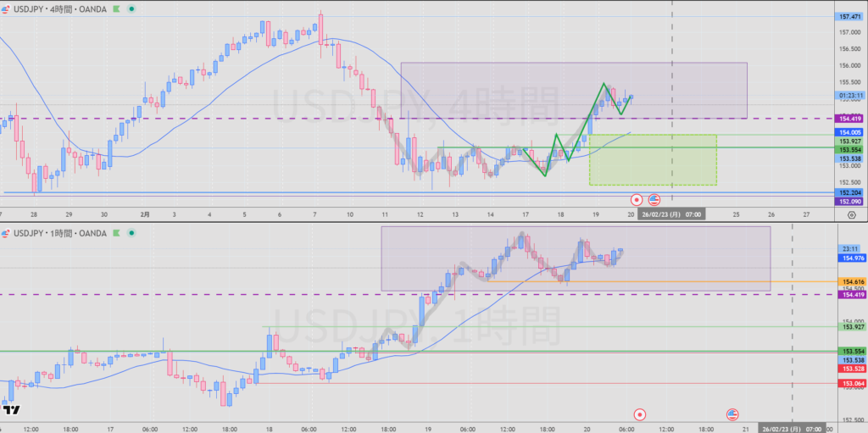Click the Japan event icon on 1-hour chart
The width and height of the screenshot is (868, 433).
pyautogui.click(x=640, y=414)
